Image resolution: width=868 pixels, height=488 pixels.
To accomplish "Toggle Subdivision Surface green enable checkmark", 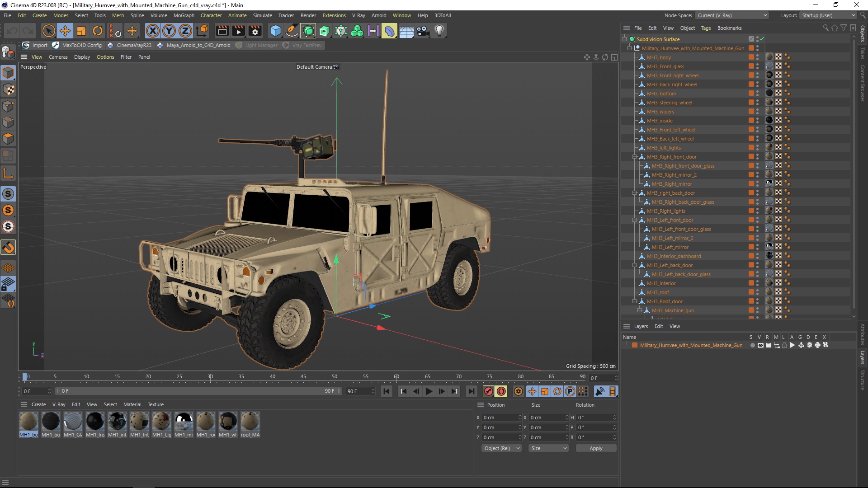I will (762, 39).
